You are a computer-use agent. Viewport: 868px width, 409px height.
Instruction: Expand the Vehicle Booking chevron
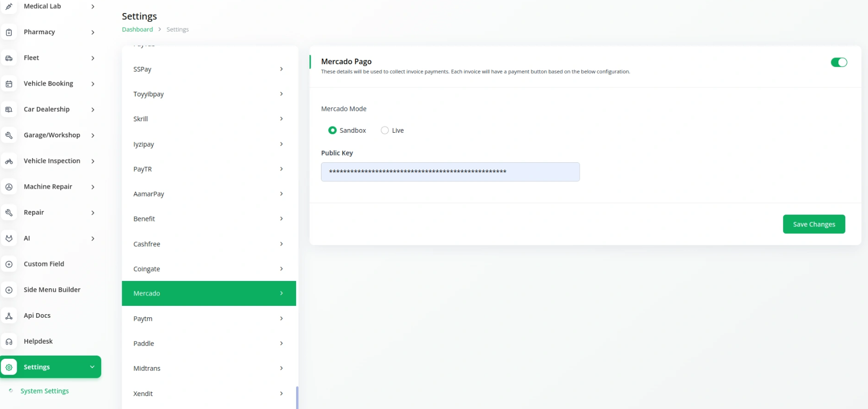[93, 83]
